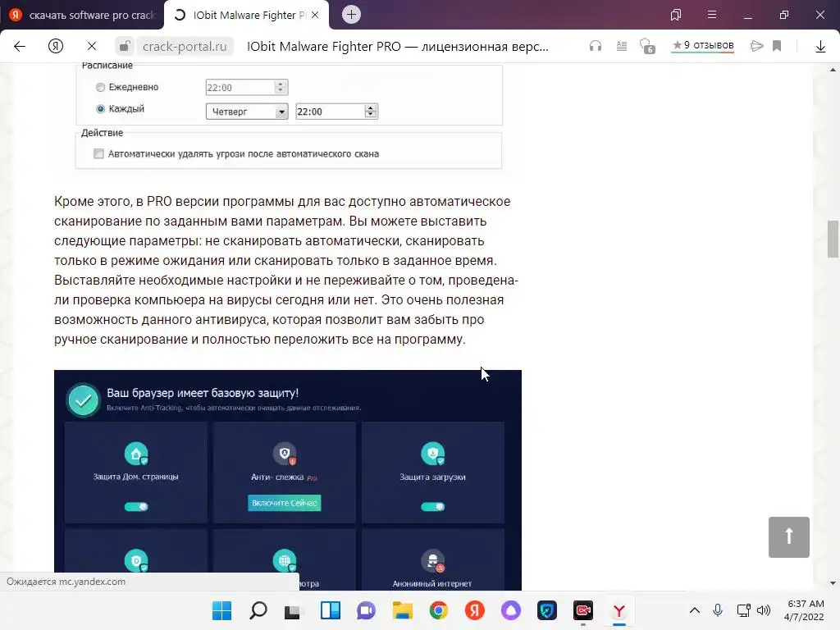Image resolution: width=840 pixels, height=630 pixels.
Task: Check 'Автоматически удалять угрози' checkbox
Action: click(x=98, y=153)
